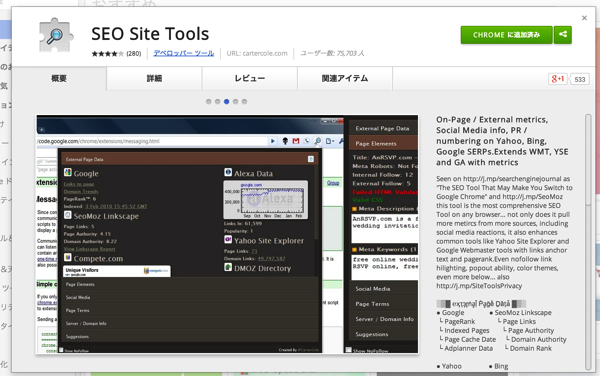
Task: Switch to the 概要 tab
Action: pos(59,78)
